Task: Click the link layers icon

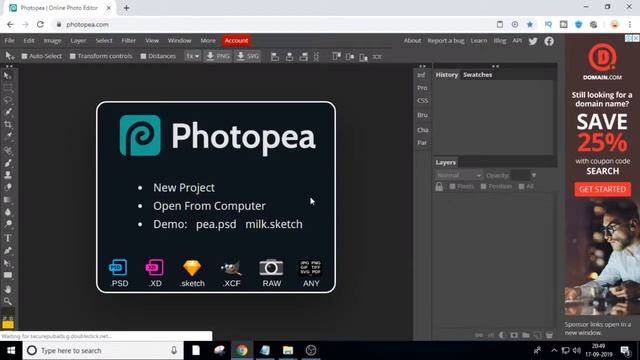Action: [479, 335]
